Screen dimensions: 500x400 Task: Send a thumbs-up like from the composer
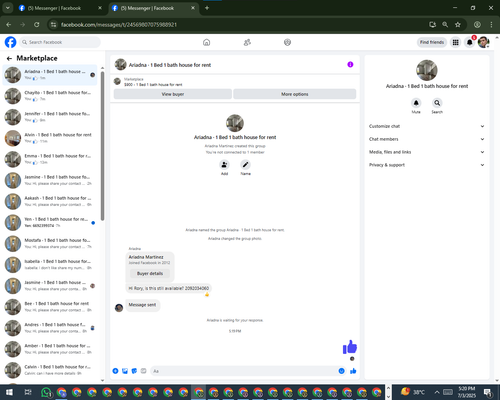click(x=353, y=371)
